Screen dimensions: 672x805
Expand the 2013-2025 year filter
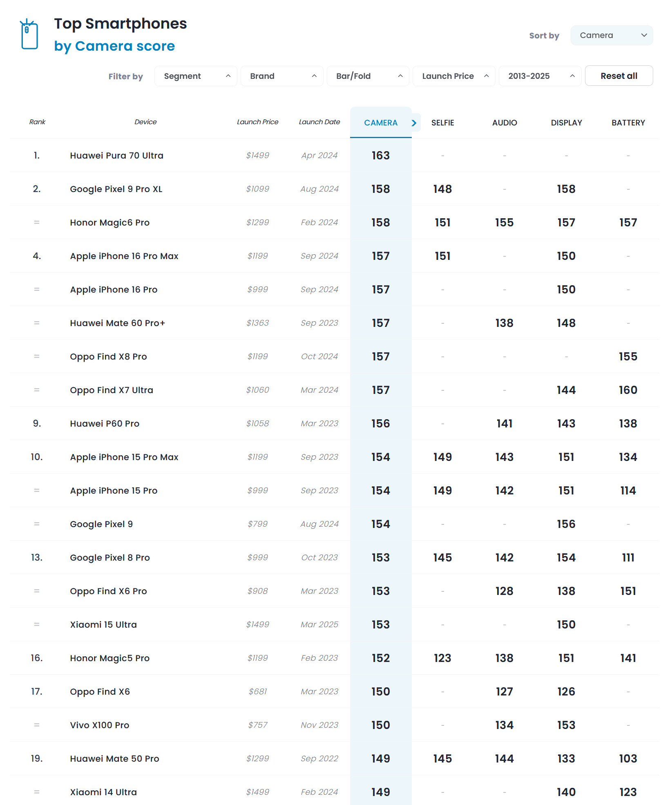tap(540, 76)
